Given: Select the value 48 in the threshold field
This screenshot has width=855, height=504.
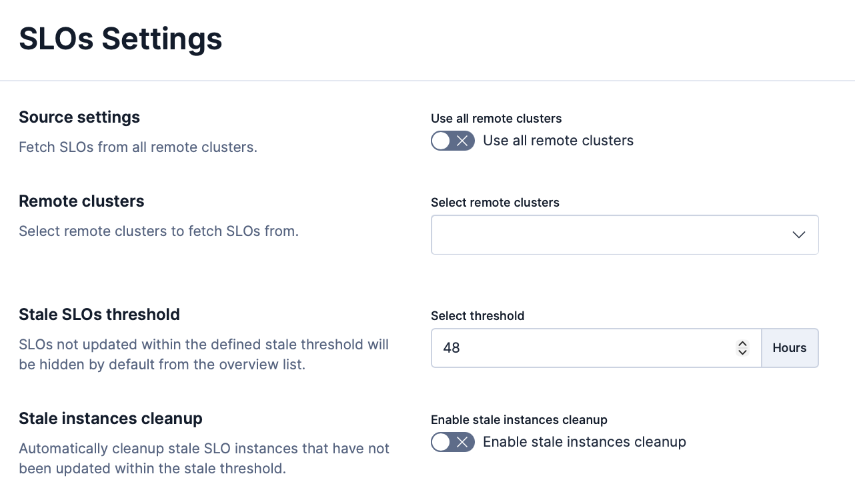Looking at the screenshot, I should click(451, 347).
